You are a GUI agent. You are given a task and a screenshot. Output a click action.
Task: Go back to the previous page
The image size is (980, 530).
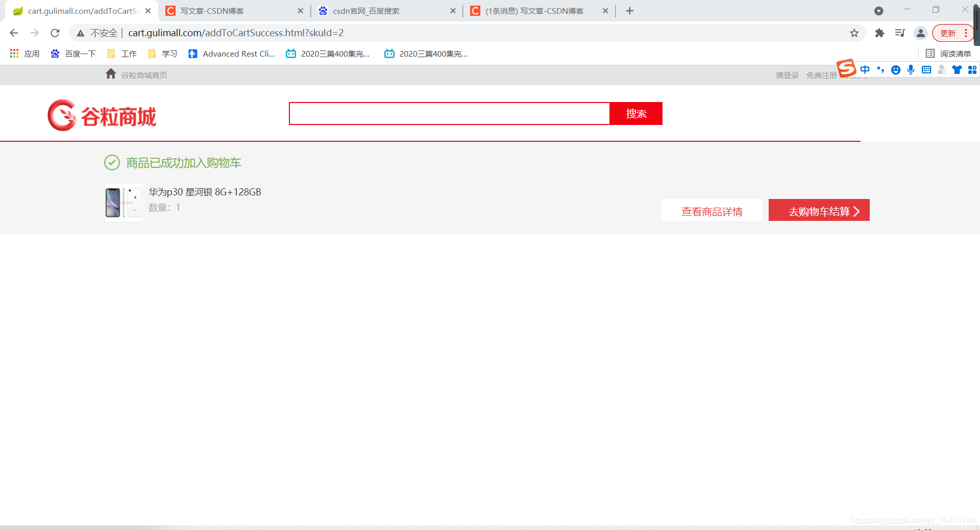coord(14,33)
